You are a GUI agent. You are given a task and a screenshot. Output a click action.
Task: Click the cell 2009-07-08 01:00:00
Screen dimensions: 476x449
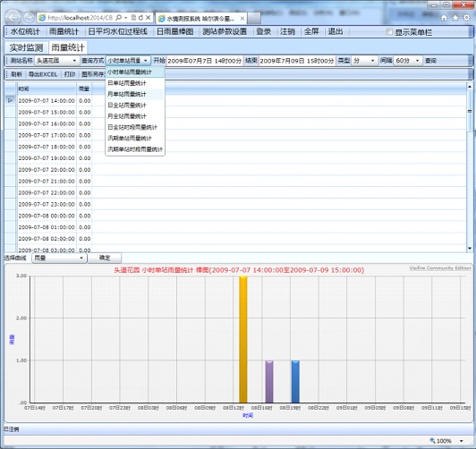pos(47,227)
